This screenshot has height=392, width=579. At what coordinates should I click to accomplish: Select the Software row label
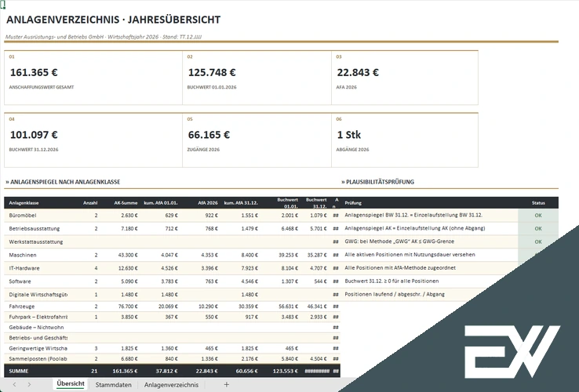(x=20, y=281)
